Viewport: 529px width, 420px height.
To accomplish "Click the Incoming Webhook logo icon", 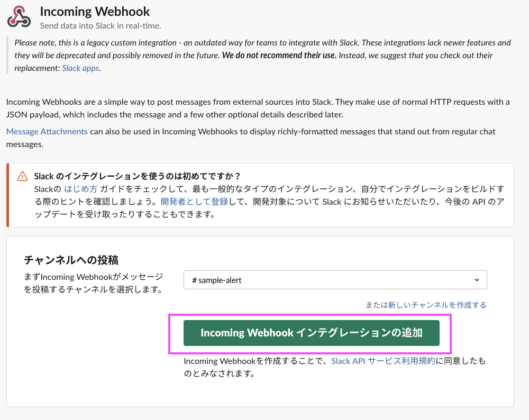I will (x=19, y=16).
